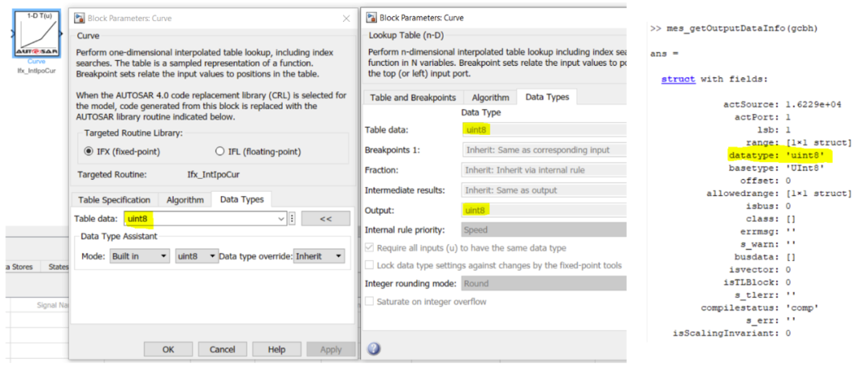Click the allowedrange: [1×1 struct] line

point(779,194)
